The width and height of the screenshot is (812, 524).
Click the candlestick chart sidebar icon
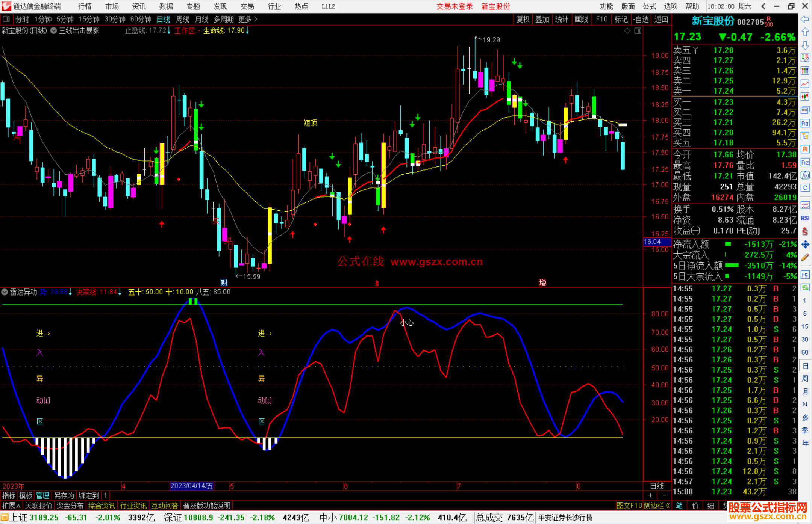coord(805,97)
